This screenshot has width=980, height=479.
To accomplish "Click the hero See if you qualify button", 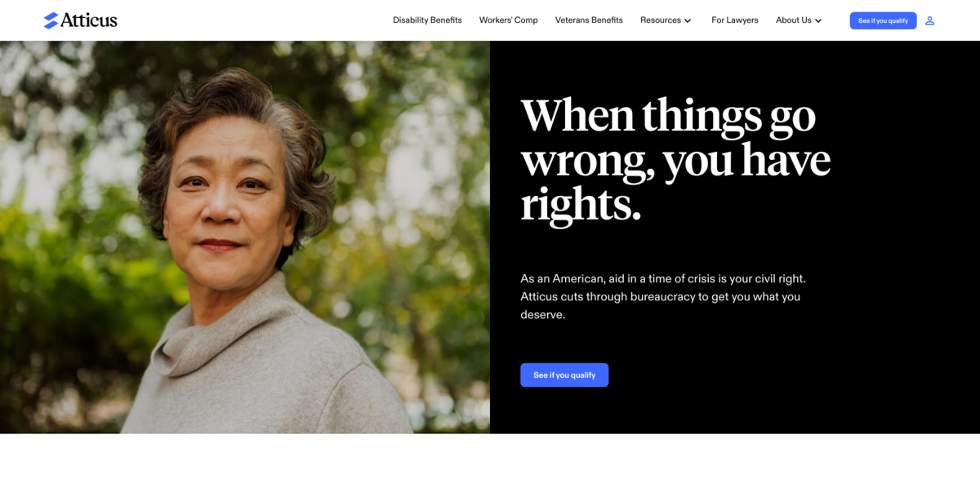I will click(x=564, y=375).
